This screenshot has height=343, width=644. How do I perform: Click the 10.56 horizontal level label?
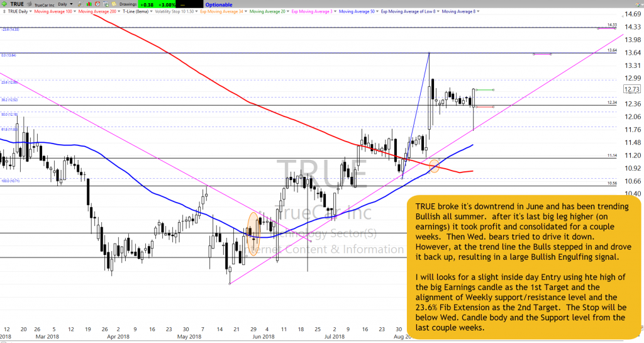(x=612, y=184)
